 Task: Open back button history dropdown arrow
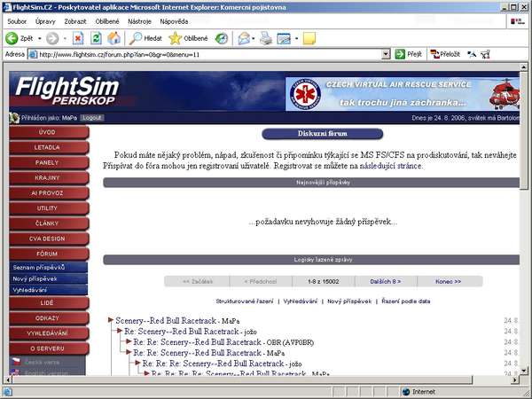click(40, 38)
